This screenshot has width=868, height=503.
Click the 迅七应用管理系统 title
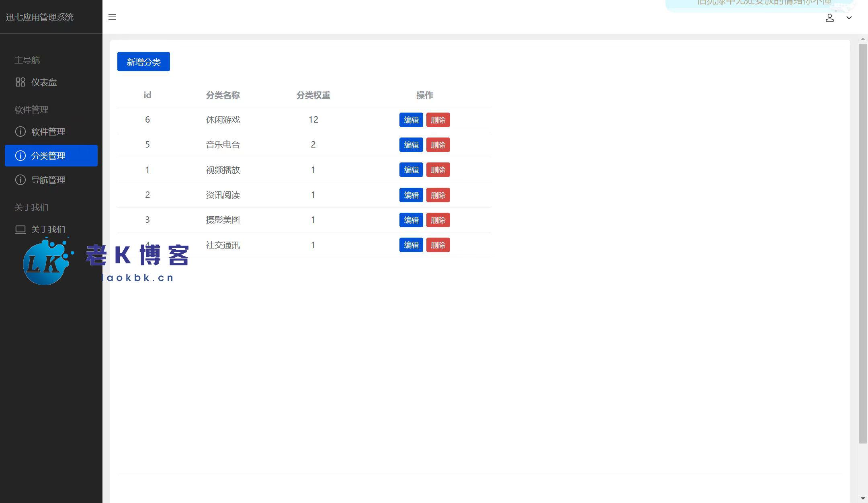(39, 17)
